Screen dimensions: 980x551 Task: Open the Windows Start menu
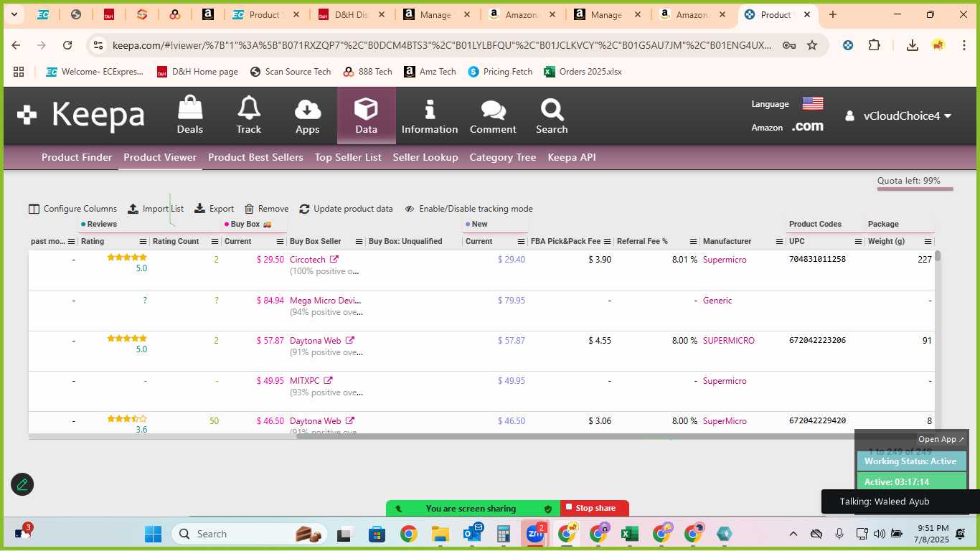tap(153, 534)
